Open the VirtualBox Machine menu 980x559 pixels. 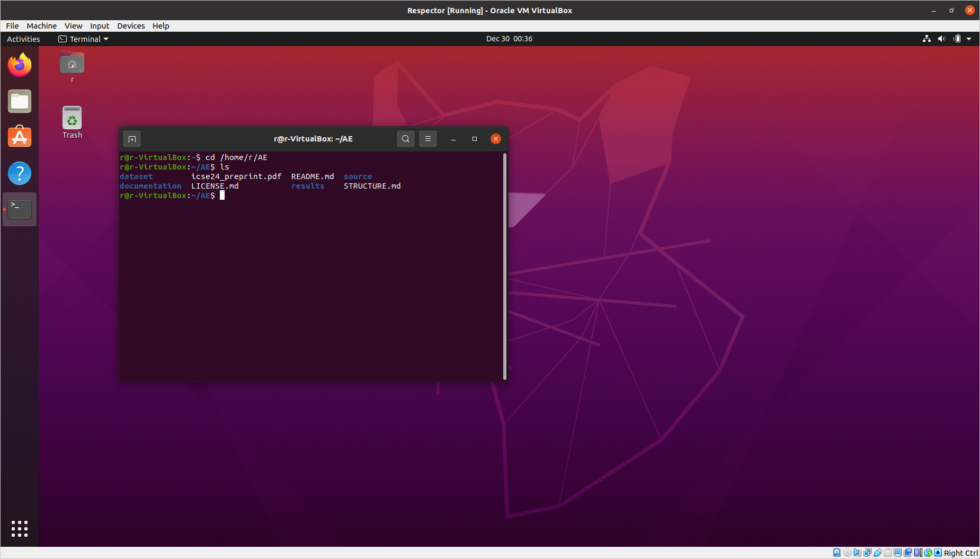[41, 25]
